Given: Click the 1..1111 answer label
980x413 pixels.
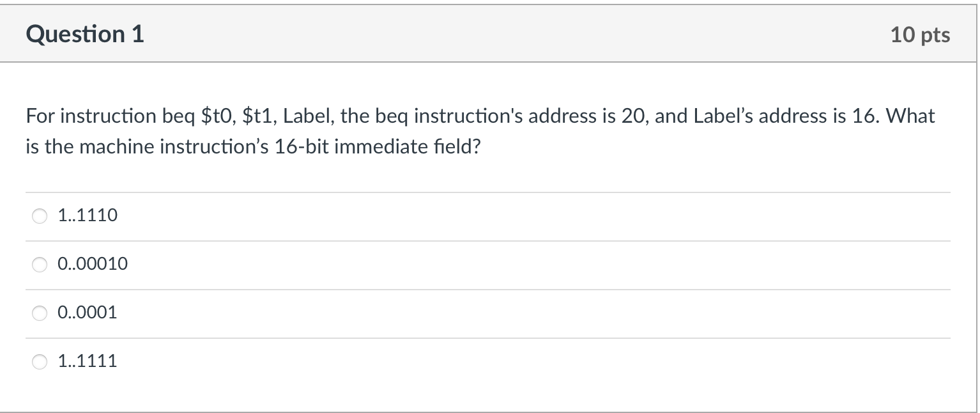Looking at the screenshot, I should (x=87, y=362).
